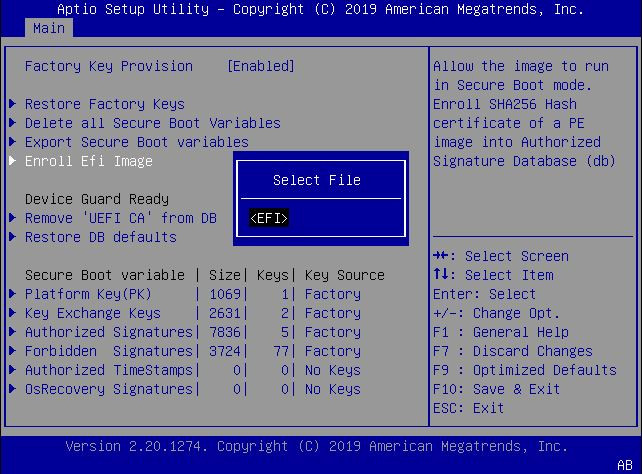
Task: Click the F10: Save & Exit hint
Action: coord(497,389)
